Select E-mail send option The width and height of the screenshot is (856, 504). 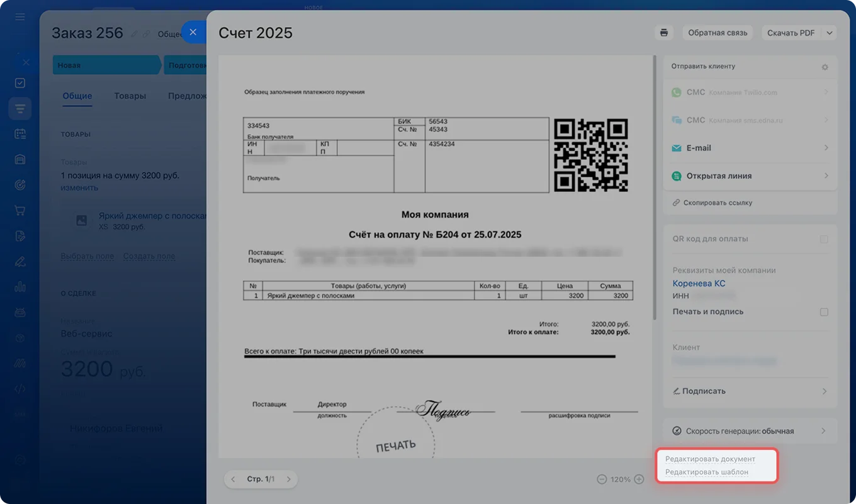tap(750, 148)
